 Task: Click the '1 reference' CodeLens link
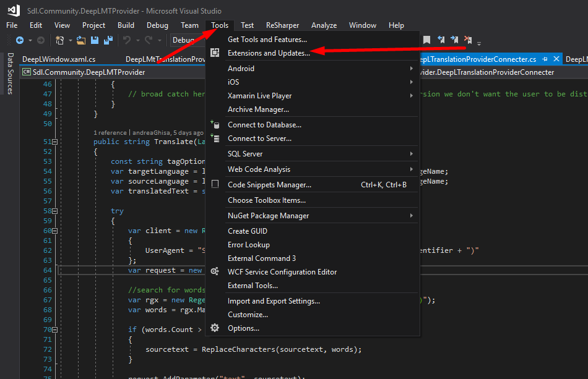coord(110,132)
